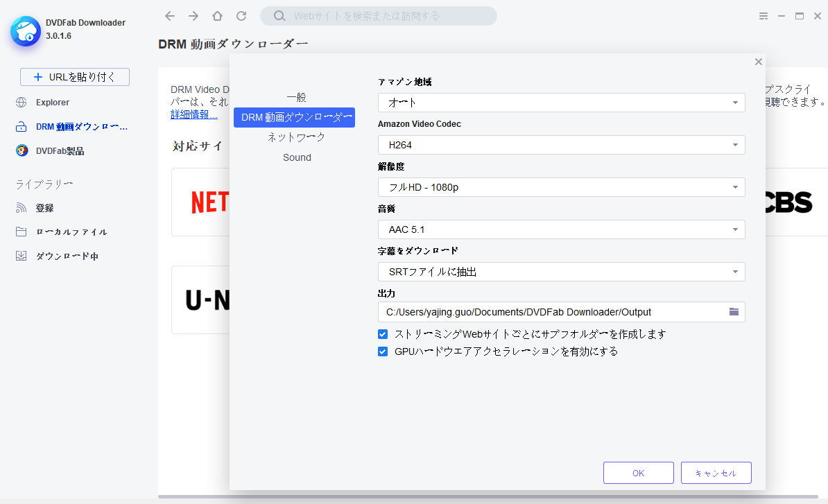
Task: Open ローカルファイル in the library
Action: (71, 232)
